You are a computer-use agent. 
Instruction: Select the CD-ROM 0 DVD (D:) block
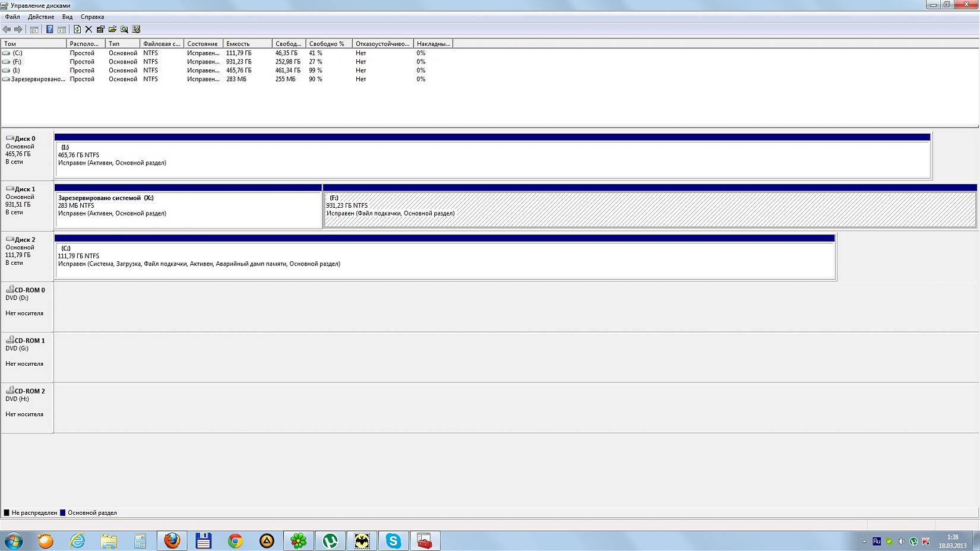(27, 307)
